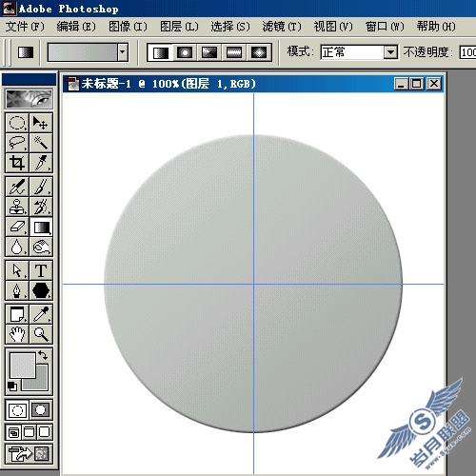Screen dimensions: 476x476
Task: Select the Path Component Selection tool
Action: tap(17, 270)
